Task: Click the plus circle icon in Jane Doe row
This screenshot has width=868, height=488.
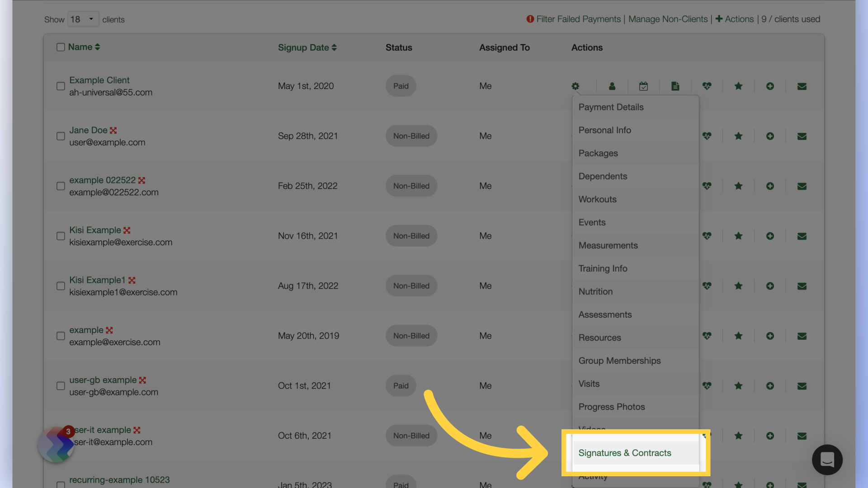Action: pos(770,136)
